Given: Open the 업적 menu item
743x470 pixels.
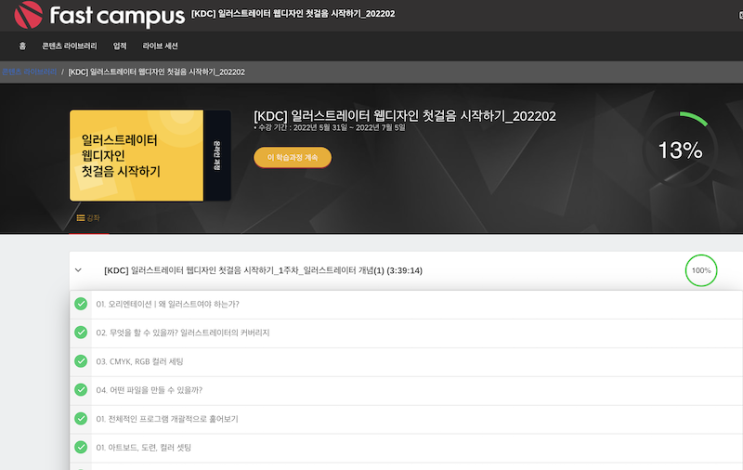Looking at the screenshot, I should [x=119, y=46].
